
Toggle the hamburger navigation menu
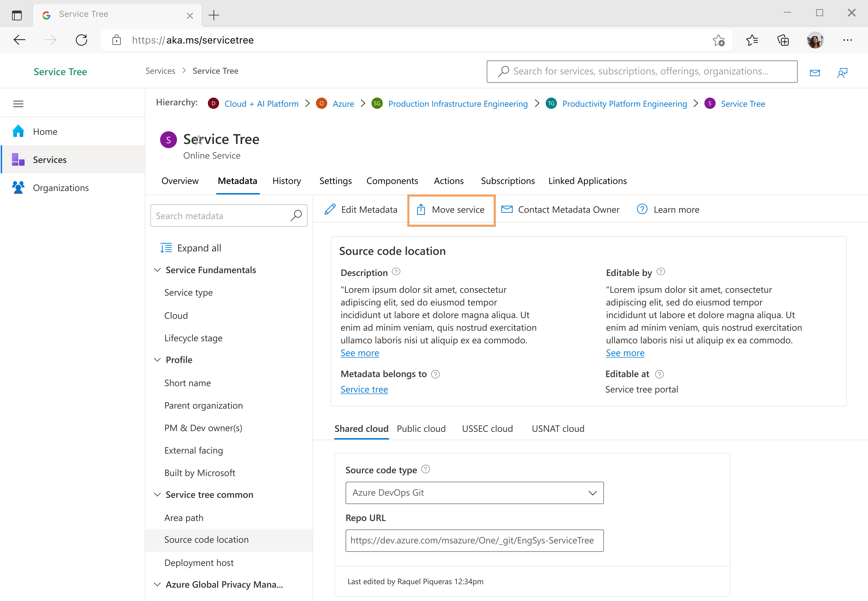click(18, 104)
